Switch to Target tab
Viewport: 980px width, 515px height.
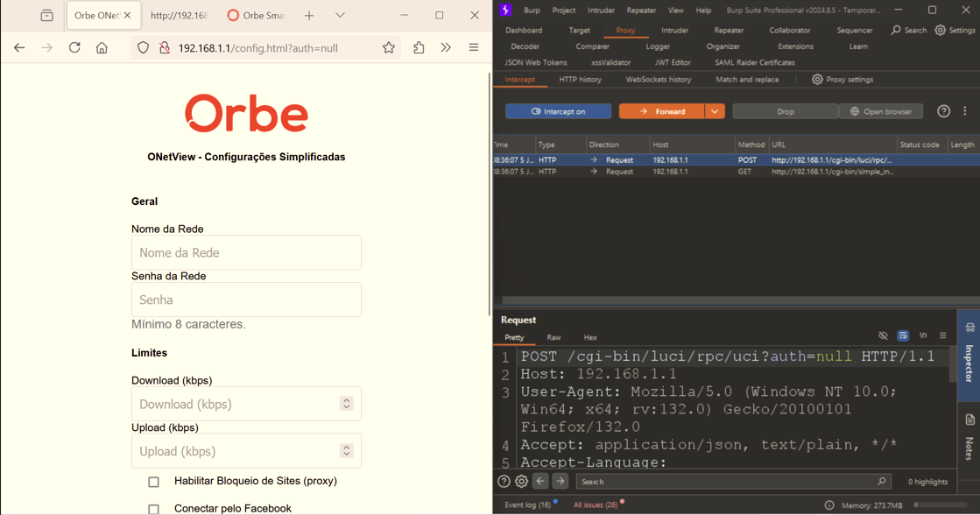click(x=580, y=30)
